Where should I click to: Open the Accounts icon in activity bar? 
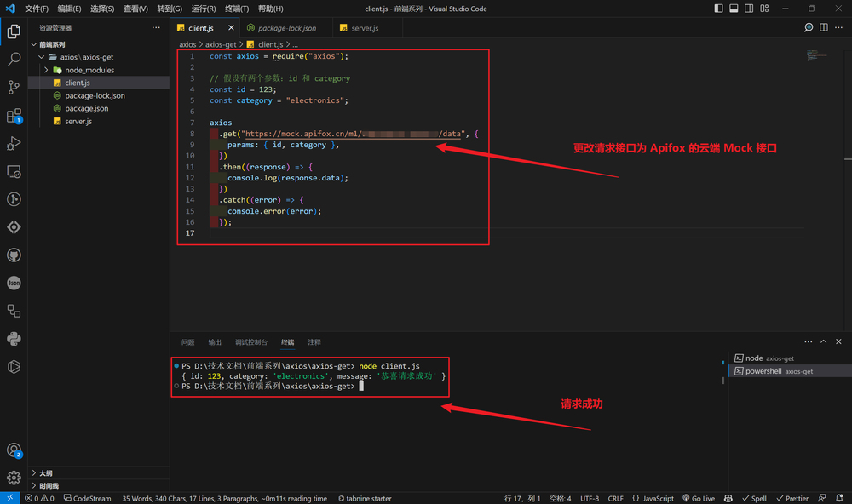pyautogui.click(x=14, y=450)
